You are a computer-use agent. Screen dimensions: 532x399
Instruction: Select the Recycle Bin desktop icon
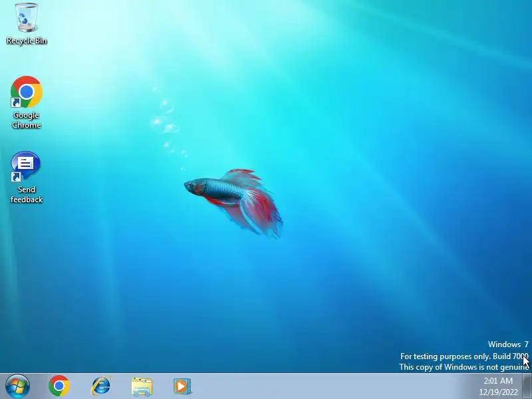coord(27,24)
